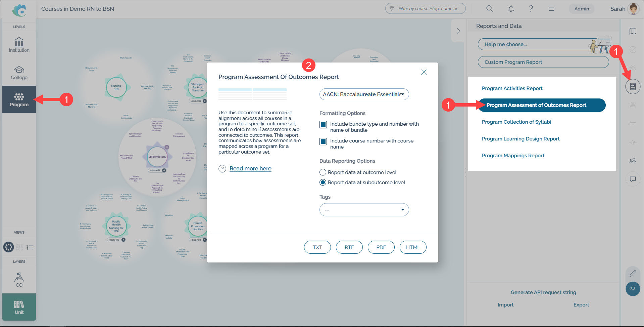The width and height of the screenshot is (644, 327).
Task: Toggle include bundle type and number checkbox
Action: click(x=323, y=125)
